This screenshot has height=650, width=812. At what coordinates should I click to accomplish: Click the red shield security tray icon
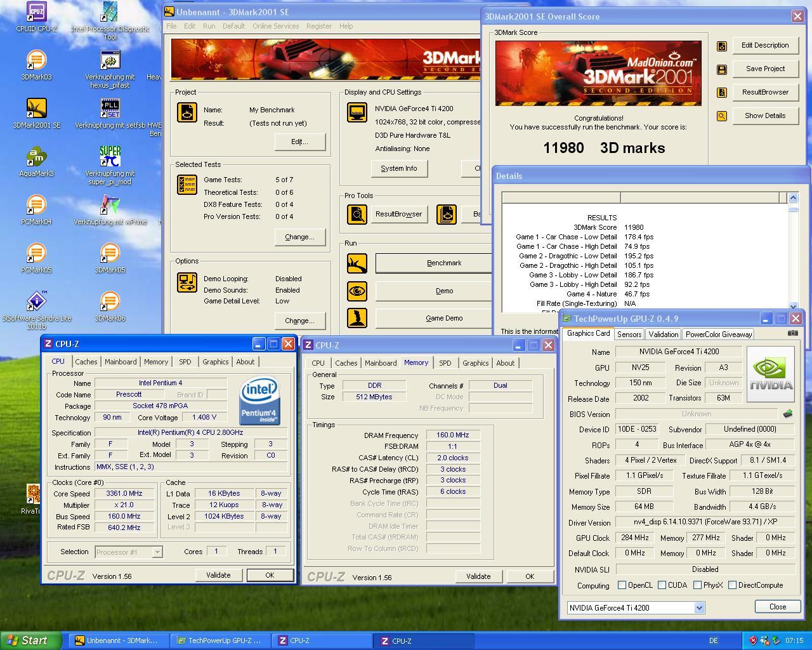click(753, 640)
